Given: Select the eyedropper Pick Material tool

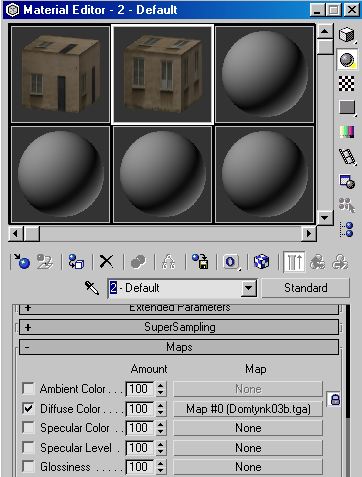Looking at the screenshot, I should tap(92, 288).
